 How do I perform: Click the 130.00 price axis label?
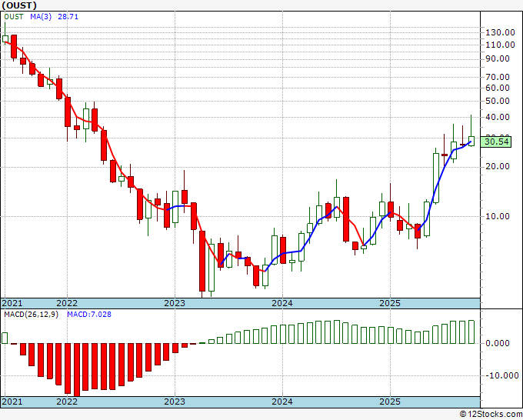click(500, 33)
